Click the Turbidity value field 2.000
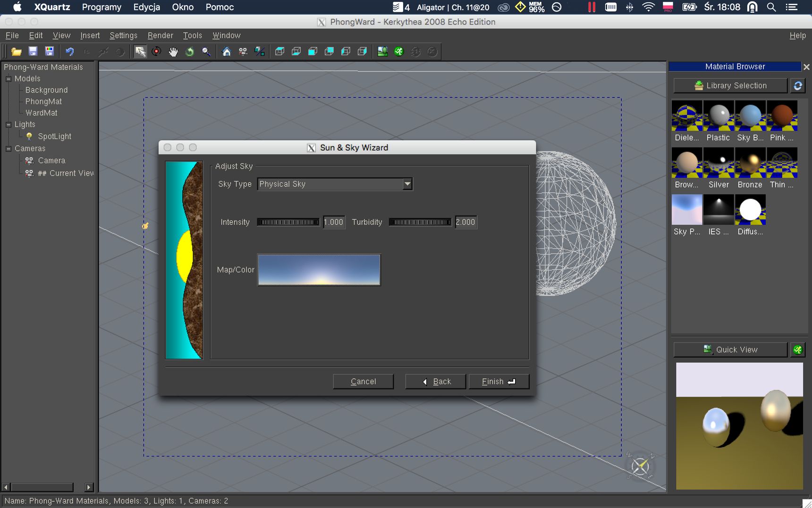This screenshot has height=508, width=812. [466, 222]
